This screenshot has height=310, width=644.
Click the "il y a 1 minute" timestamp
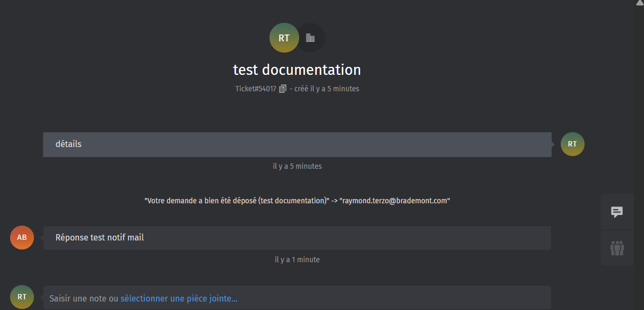click(x=297, y=260)
